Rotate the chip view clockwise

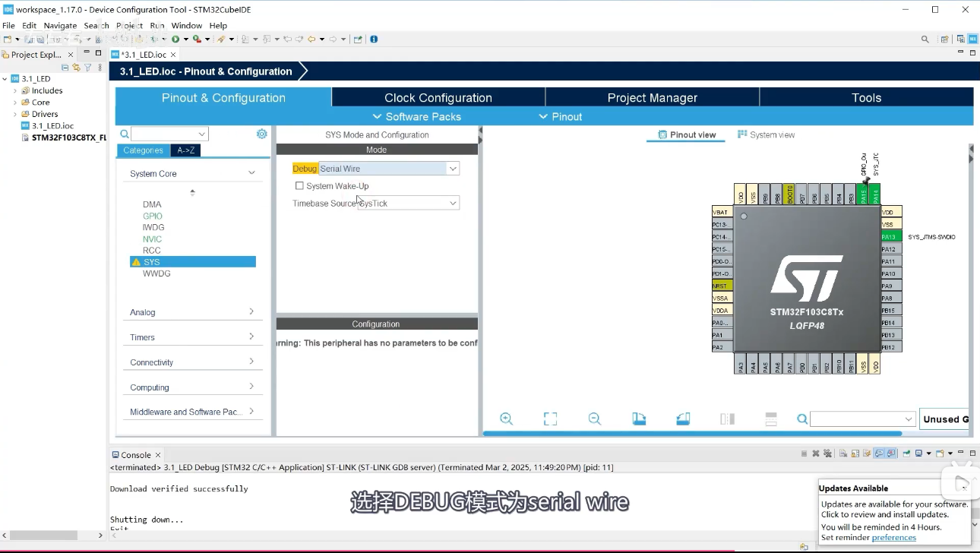tap(639, 419)
